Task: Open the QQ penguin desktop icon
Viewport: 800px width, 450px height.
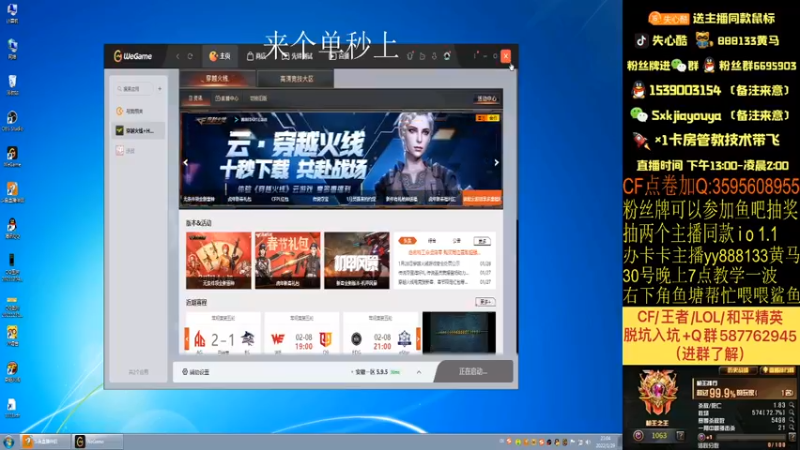Action: coord(12,228)
